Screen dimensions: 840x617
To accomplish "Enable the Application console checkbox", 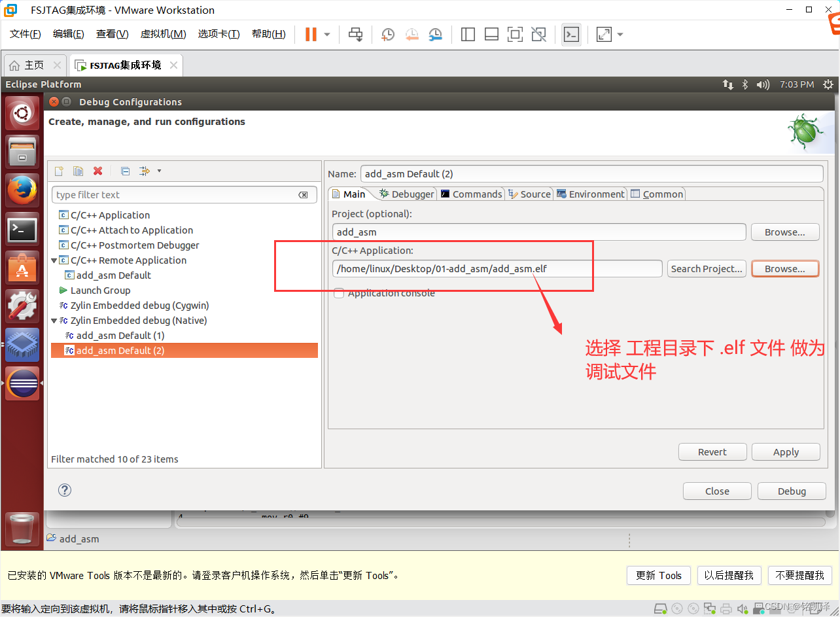I will click(339, 293).
